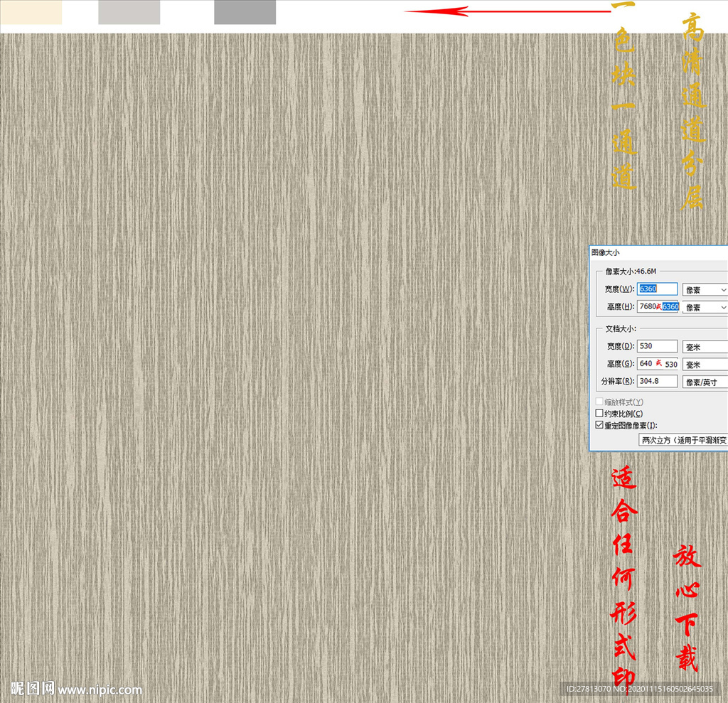
Task: Uncheck the resample image checkbox
Action: [599, 425]
